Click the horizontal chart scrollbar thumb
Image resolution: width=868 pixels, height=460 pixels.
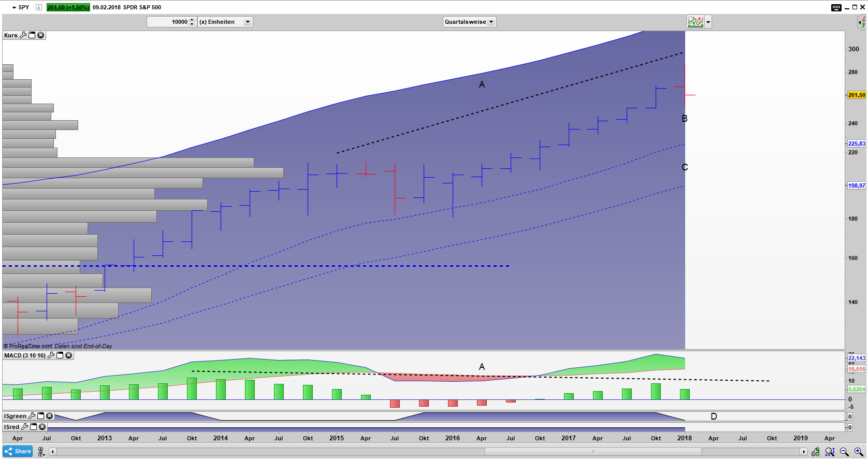coord(593,452)
